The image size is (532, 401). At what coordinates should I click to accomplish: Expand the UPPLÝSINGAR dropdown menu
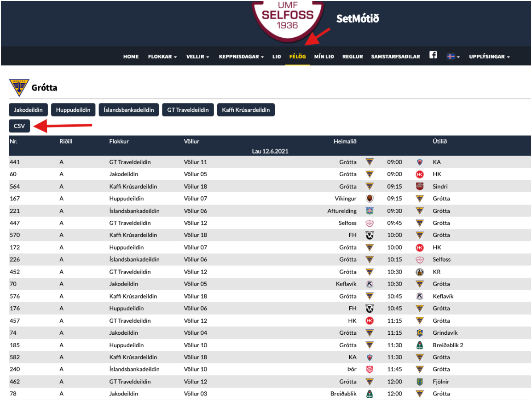(x=490, y=57)
